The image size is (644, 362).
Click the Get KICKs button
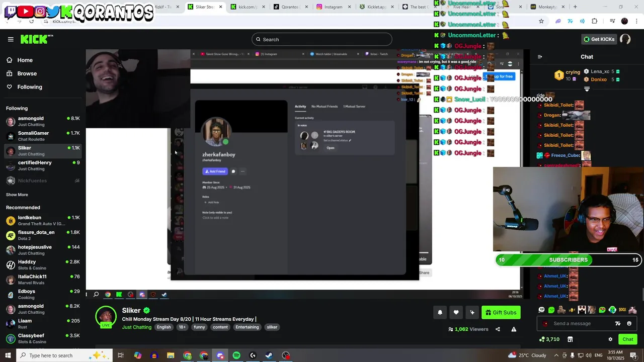coord(598,39)
